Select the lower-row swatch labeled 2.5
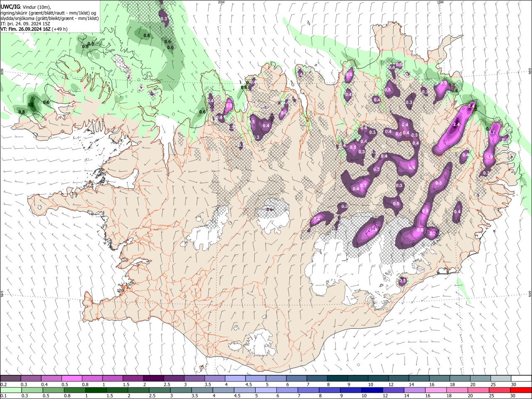 pyautogui.click(x=160, y=390)
